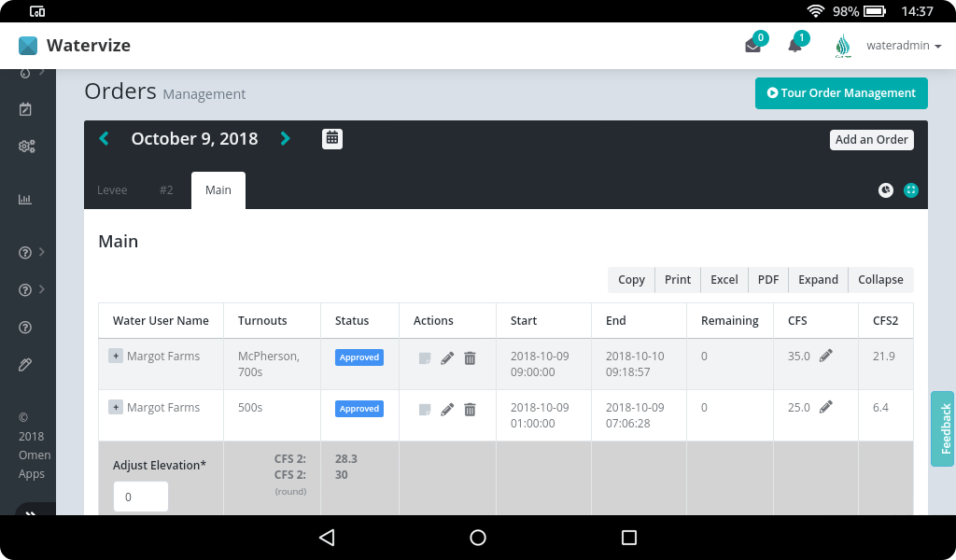Image resolution: width=956 pixels, height=560 pixels.
Task: Tap the Android home button
Action: tap(478, 537)
